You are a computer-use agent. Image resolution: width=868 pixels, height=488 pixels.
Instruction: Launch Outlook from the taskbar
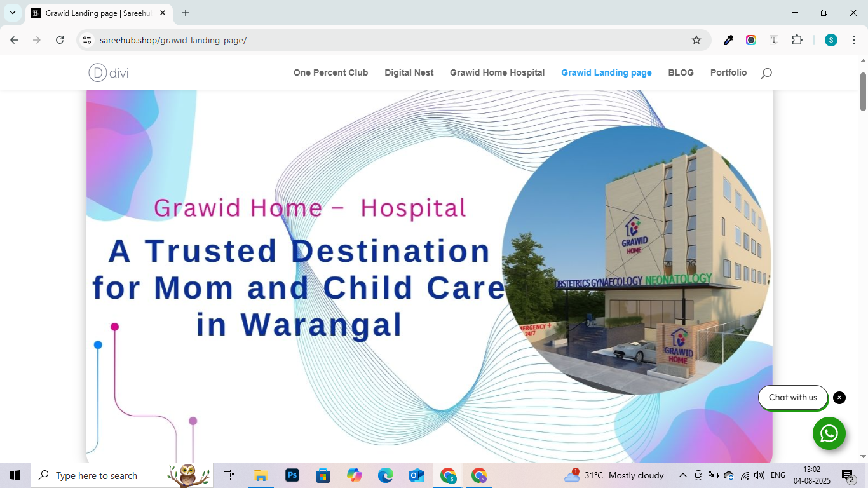point(416,475)
